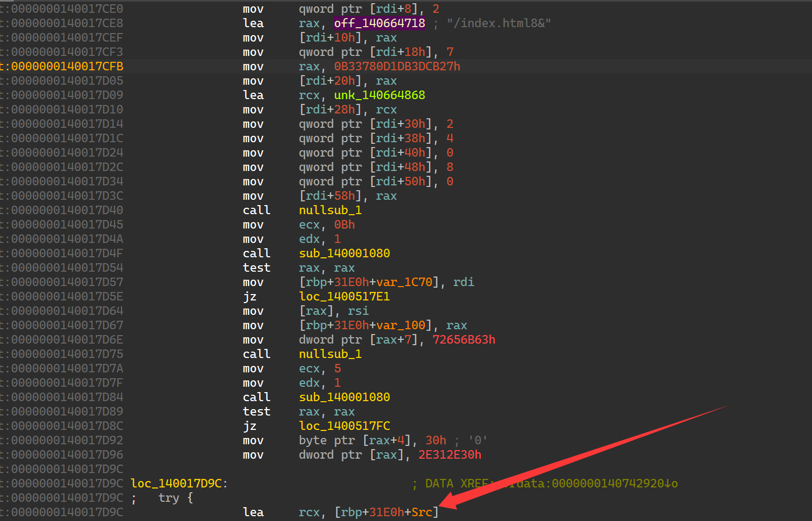This screenshot has width=812, height=521.
Task: Click the "/index.html8&" string comment
Action: (x=499, y=23)
